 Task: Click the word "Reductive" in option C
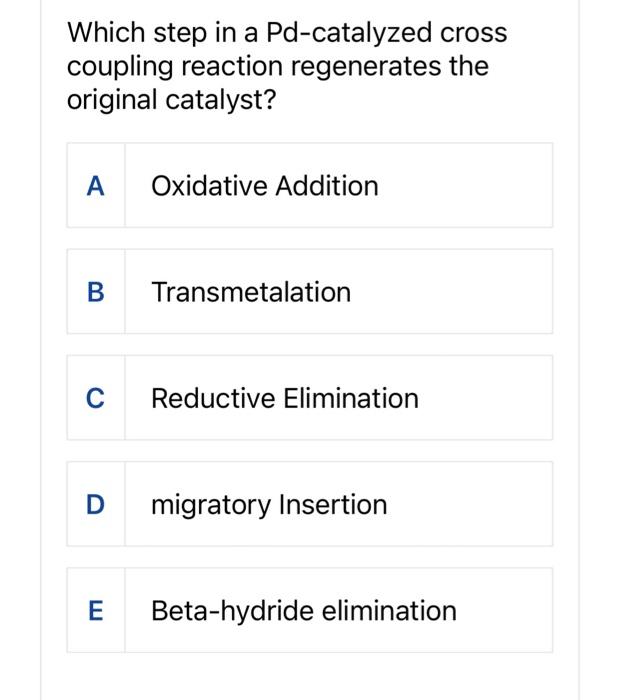tap(212, 398)
